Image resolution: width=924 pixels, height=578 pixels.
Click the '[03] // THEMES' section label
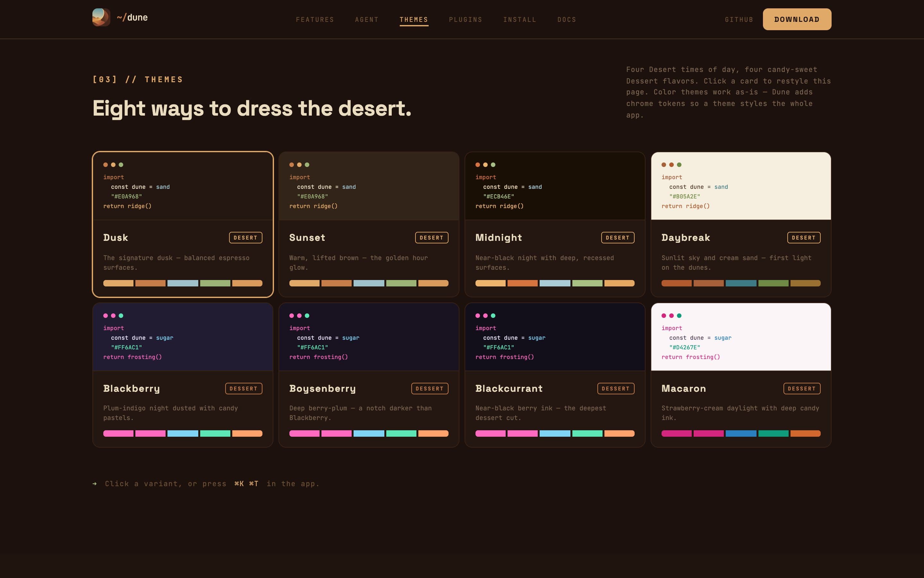(138, 80)
